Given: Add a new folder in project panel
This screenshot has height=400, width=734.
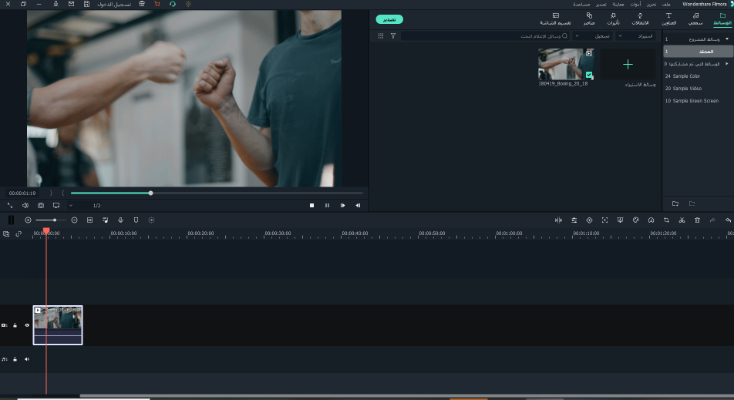Looking at the screenshot, I should click(675, 203).
